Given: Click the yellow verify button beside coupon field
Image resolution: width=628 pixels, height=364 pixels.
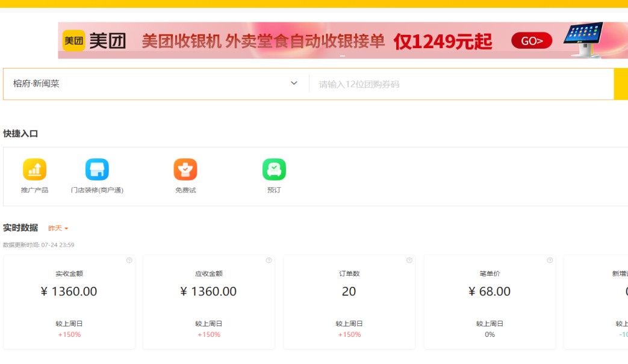Looking at the screenshot, I should tap(621, 84).
